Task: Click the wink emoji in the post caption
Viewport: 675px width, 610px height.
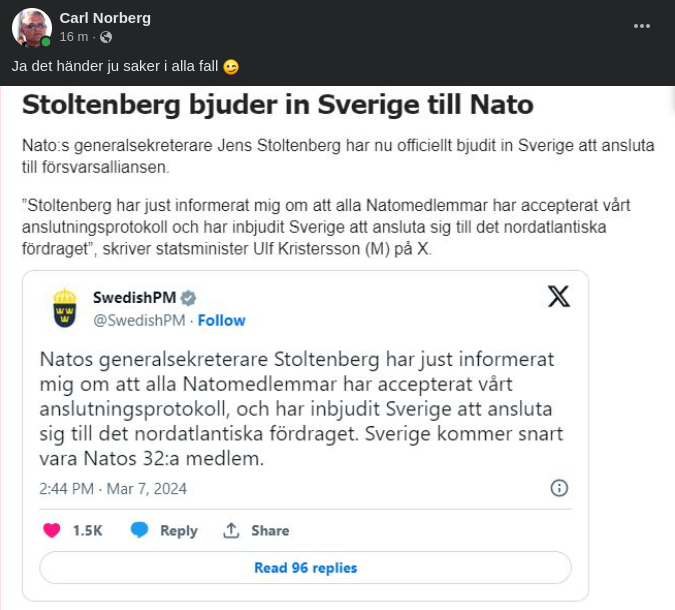Action: click(231, 66)
